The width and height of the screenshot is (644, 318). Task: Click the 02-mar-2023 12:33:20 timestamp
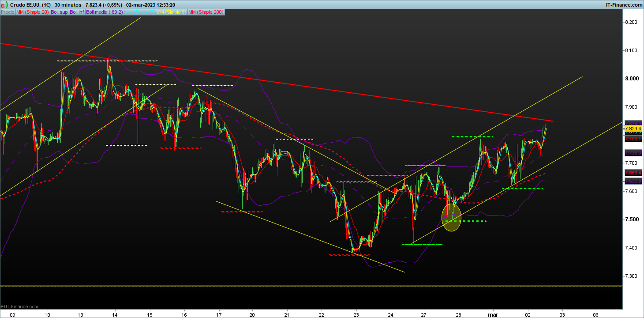(x=150, y=5)
